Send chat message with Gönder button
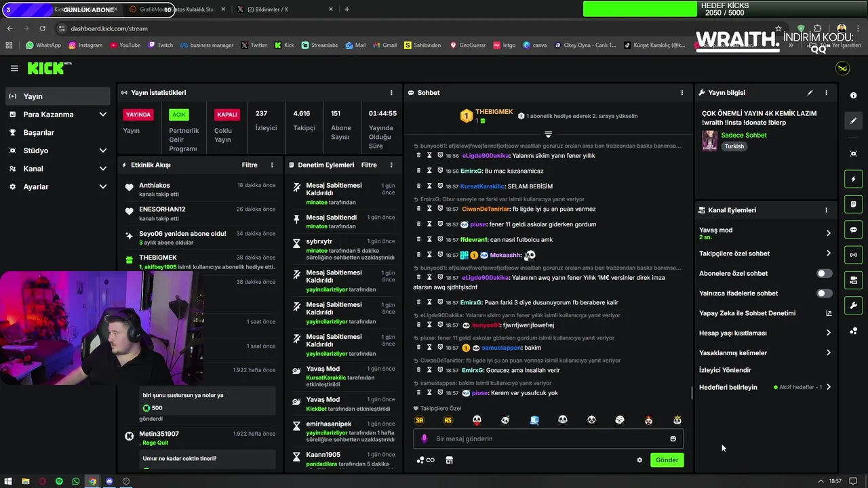The width and height of the screenshot is (868, 488). pyautogui.click(x=667, y=460)
